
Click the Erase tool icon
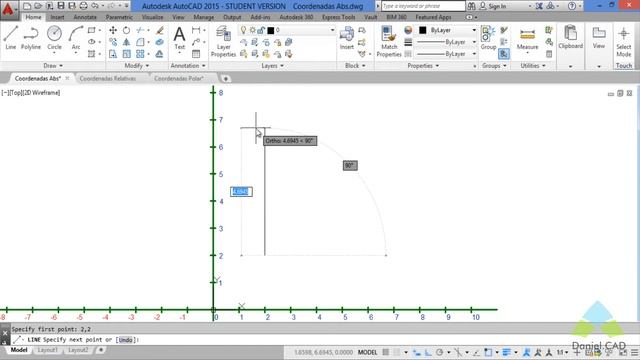[160, 30]
